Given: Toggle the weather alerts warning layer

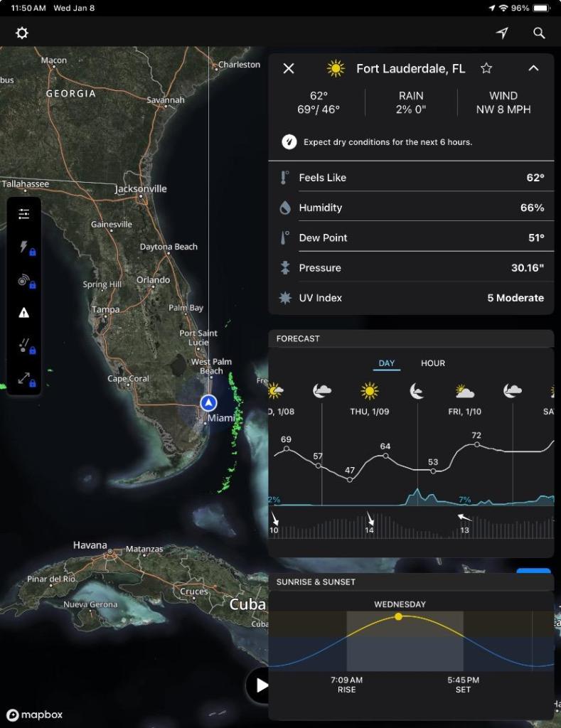Looking at the screenshot, I should [x=24, y=313].
